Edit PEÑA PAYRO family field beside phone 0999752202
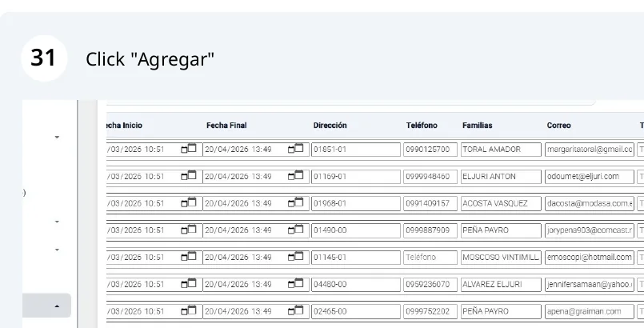The width and height of the screenshot is (644, 328). pos(501,311)
